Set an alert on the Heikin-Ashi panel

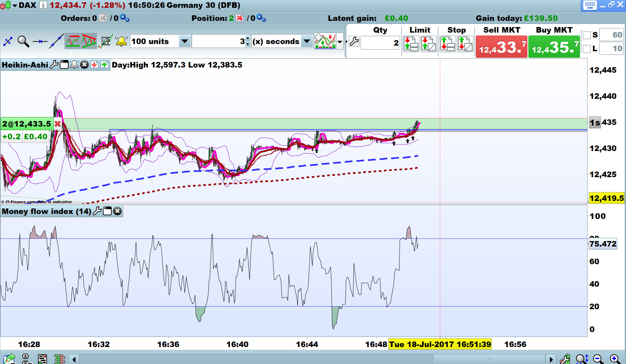coord(74,65)
